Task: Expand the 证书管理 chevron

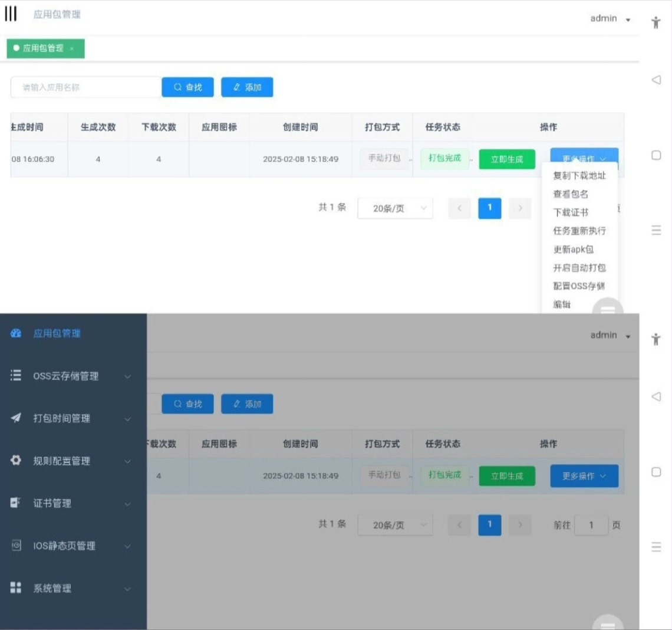Action: [127, 504]
